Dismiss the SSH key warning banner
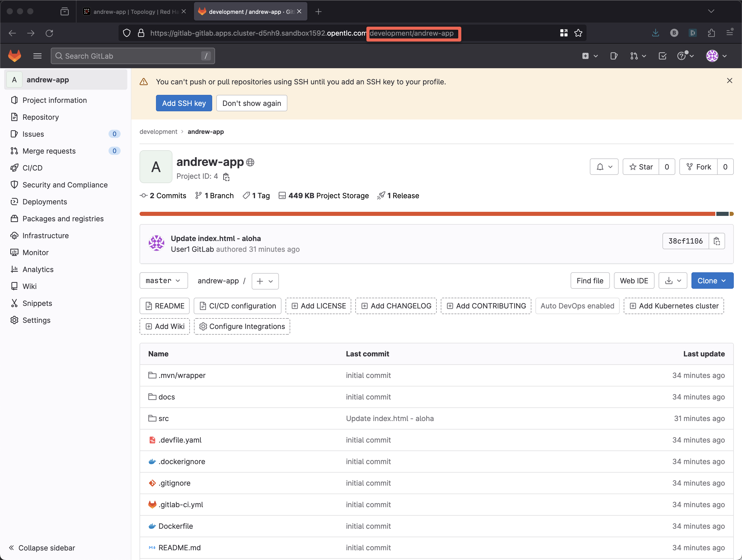The width and height of the screenshot is (742, 560). (x=729, y=81)
